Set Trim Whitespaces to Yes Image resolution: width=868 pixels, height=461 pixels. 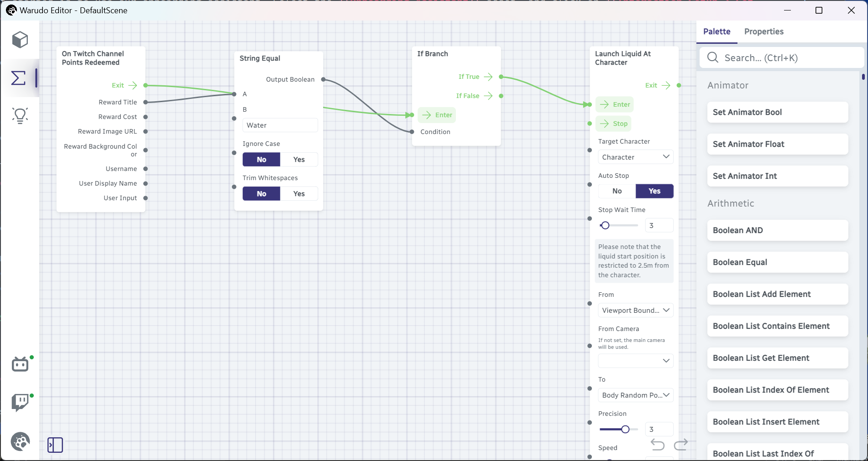click(x=299, y=194)
